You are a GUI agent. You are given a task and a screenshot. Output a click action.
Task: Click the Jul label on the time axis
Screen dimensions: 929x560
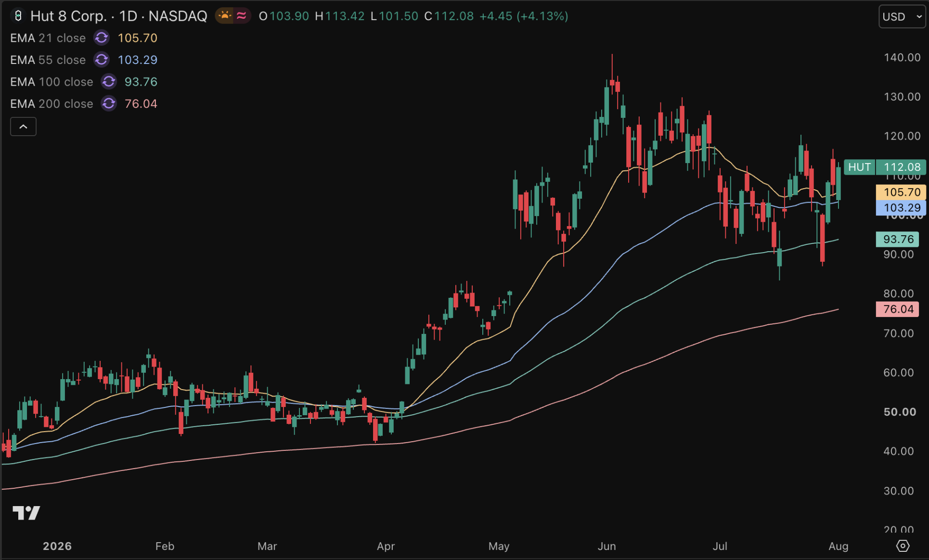tap(720, 546)
